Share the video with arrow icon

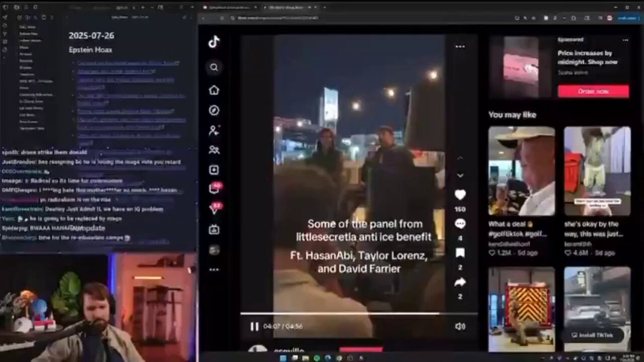coord(460,282)
